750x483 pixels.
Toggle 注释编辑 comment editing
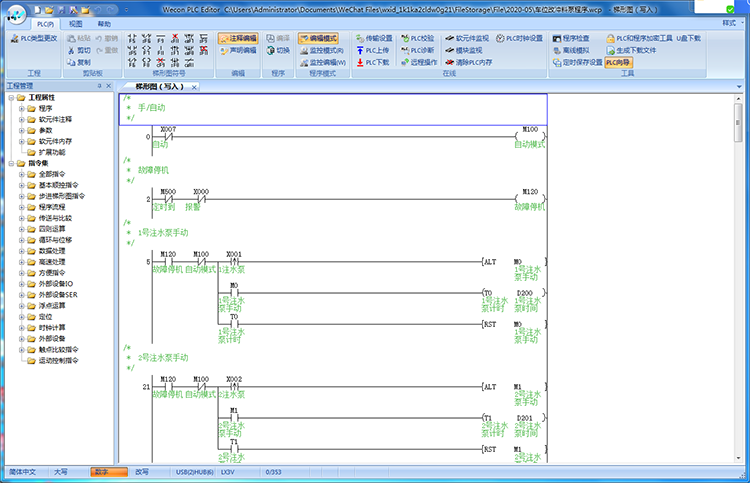(x=238, y=38)
